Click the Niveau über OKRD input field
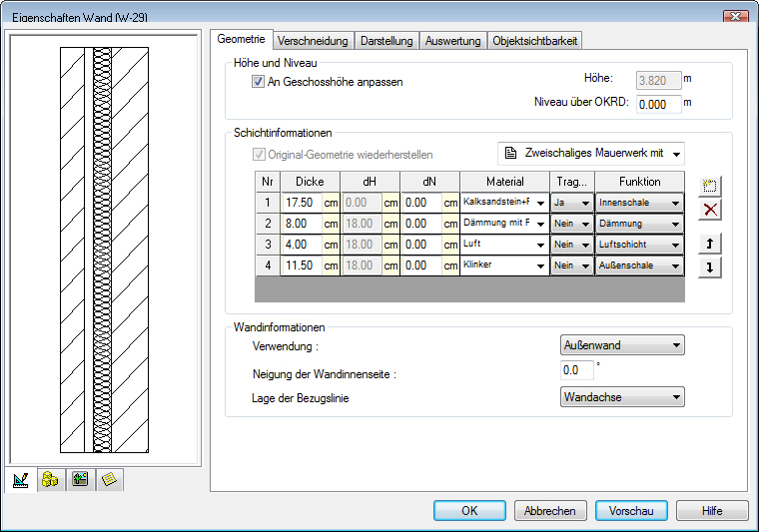 pos(658,104)
